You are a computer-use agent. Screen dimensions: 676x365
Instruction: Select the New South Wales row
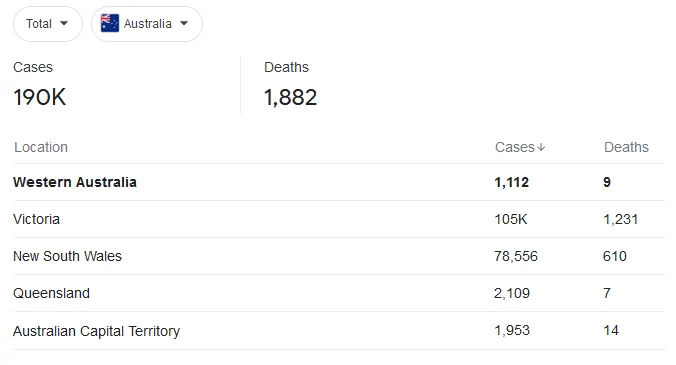338,256
